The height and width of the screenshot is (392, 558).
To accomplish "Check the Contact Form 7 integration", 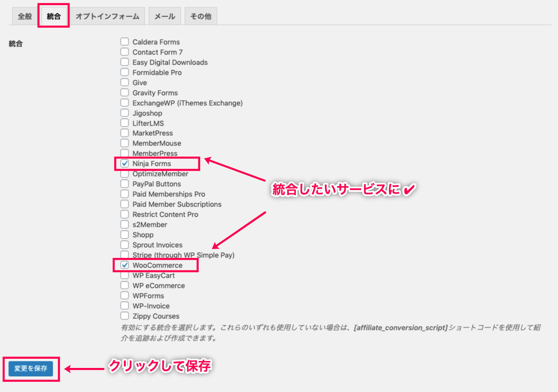I will (x=124, y=52).
